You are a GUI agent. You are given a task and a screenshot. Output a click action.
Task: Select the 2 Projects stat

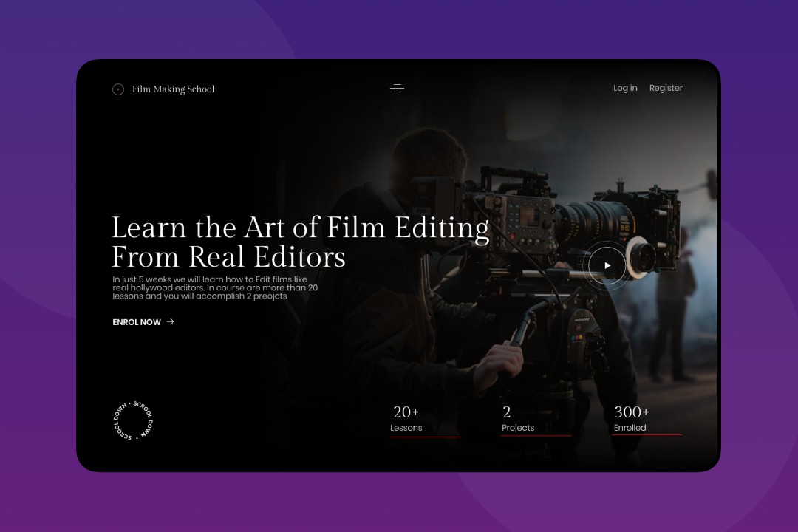click(536, 420)
